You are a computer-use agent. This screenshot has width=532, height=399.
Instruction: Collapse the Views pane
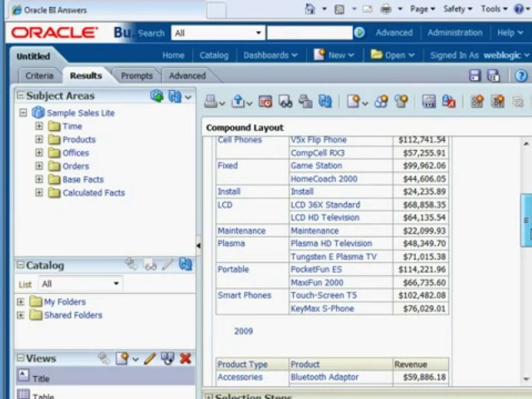[x=21, y=358]
